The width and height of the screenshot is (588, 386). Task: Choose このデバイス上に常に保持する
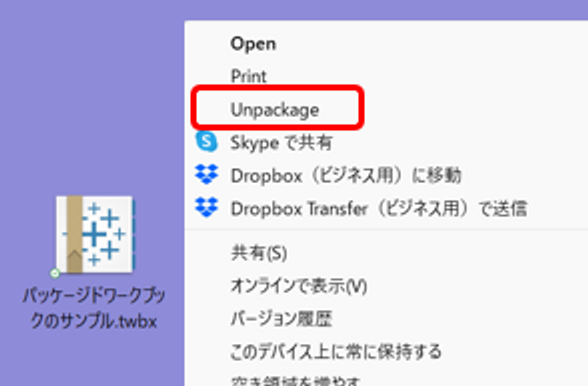click(336, 352)
